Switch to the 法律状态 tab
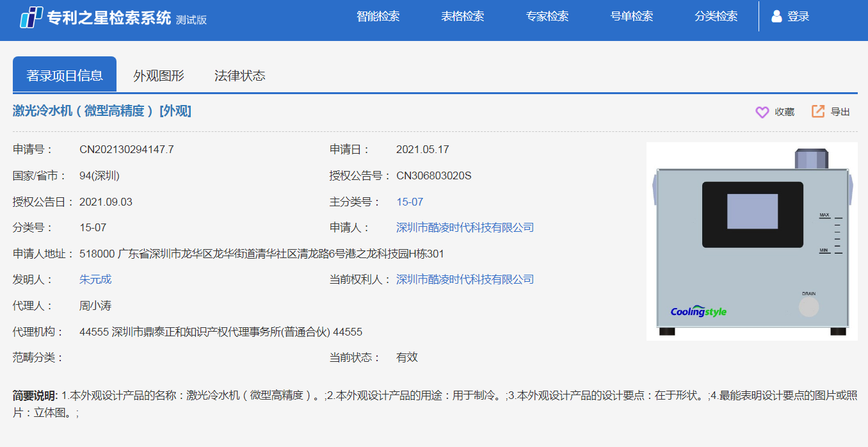 pyautogui.click(x=239, y=76)
